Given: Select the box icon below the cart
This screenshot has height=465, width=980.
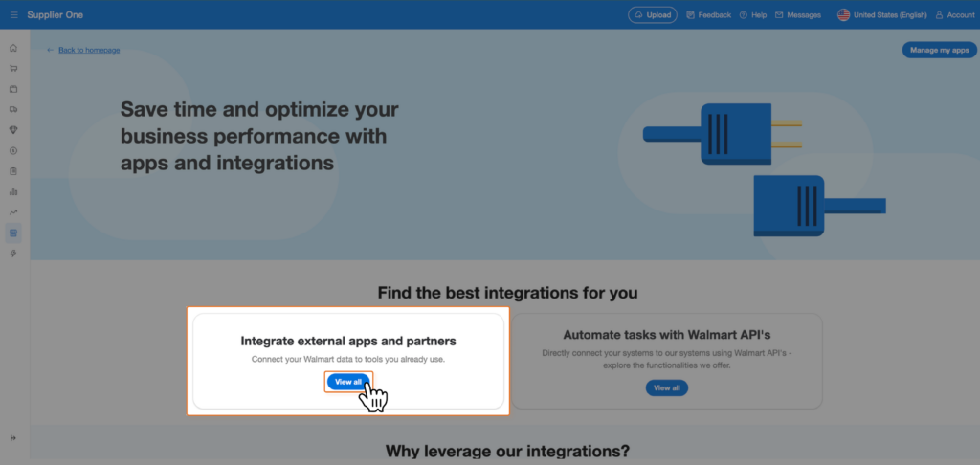Looking at the screenshot, I should pos(13,89).
